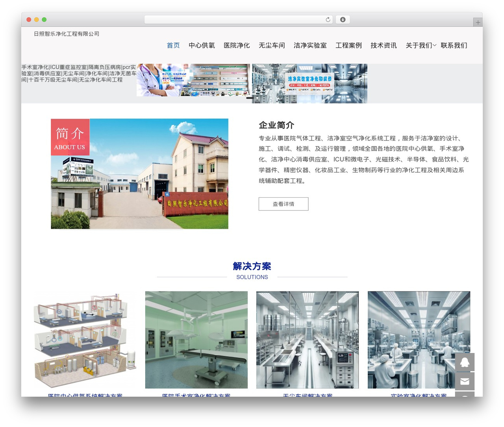This screenshot has width=504, height=427.
Task: Open the 无尘车间 menu item
Action: tap(272, 45)
